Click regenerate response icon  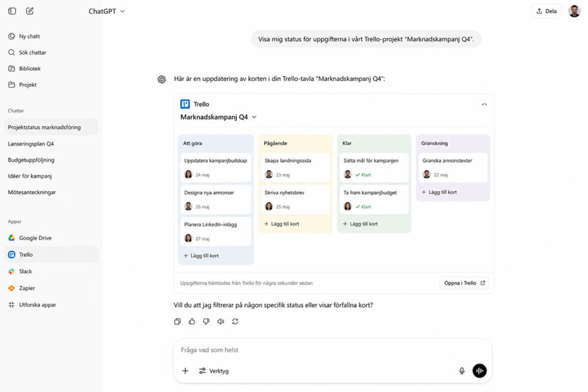pyautogui.click(x=235, y=321)
